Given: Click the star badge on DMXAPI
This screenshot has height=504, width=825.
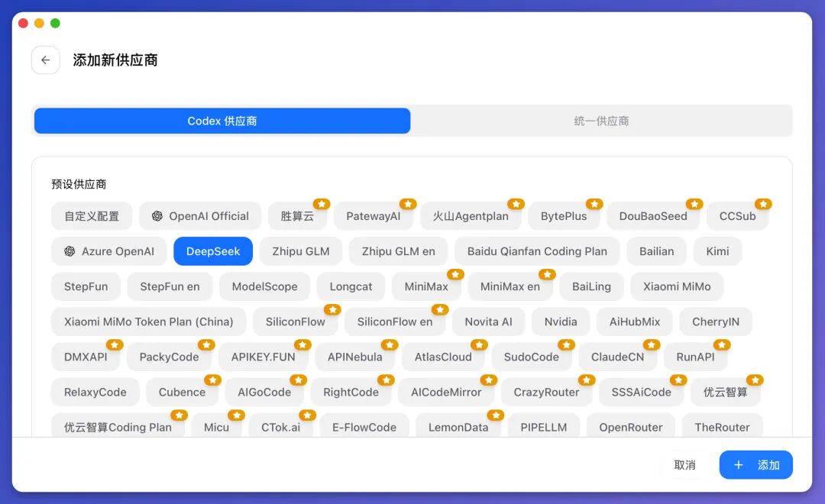Looking at the screenshot, I should [115, 344].
